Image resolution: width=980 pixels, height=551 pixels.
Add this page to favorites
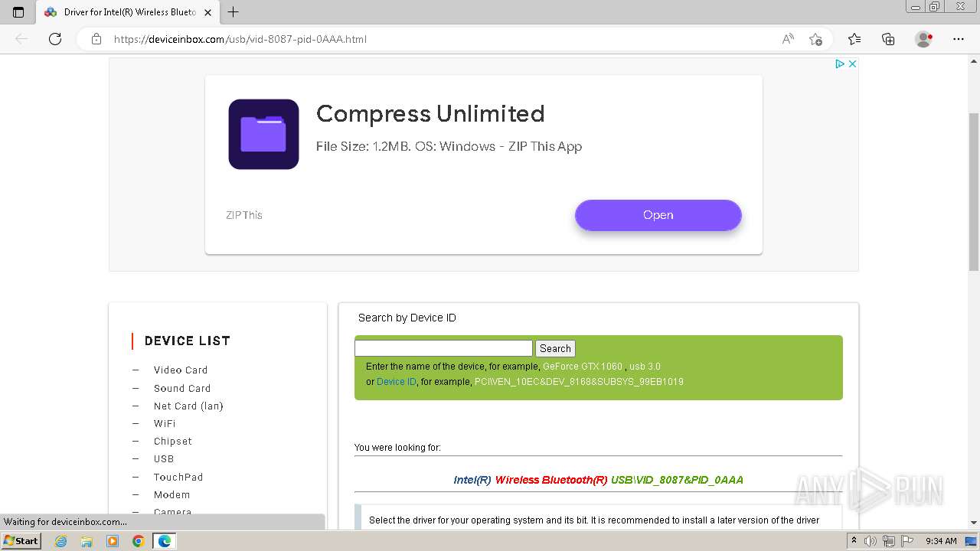(815, 39)
